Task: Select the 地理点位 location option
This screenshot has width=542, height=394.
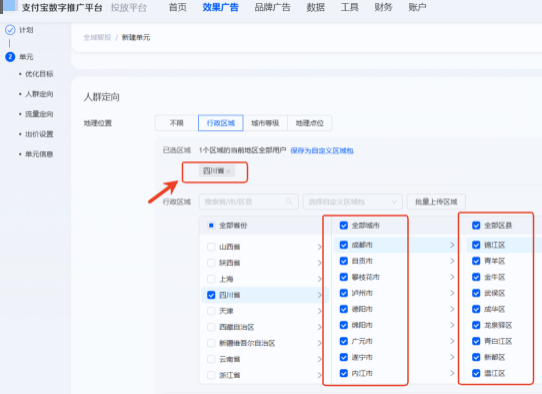Action: pos(310,123)
